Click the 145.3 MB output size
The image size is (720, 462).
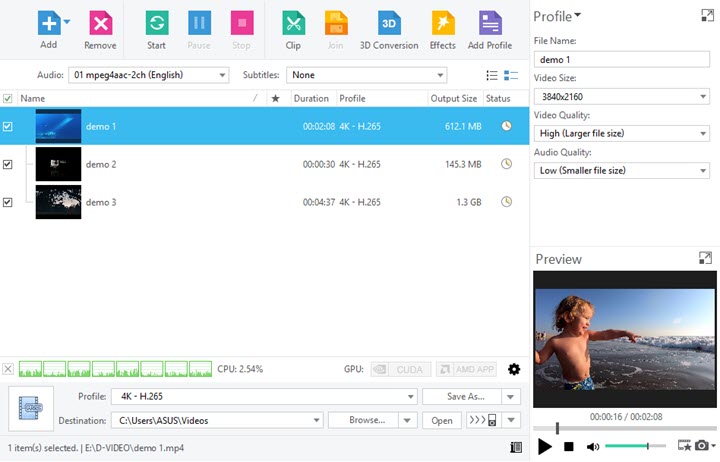click(463, 164)
